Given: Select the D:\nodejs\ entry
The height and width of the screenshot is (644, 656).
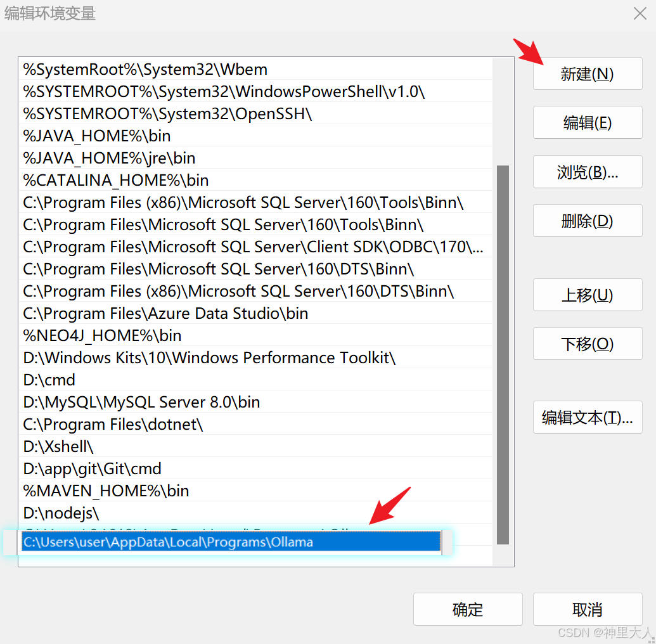Looking at the screenshot, I should tap(255, 513).
